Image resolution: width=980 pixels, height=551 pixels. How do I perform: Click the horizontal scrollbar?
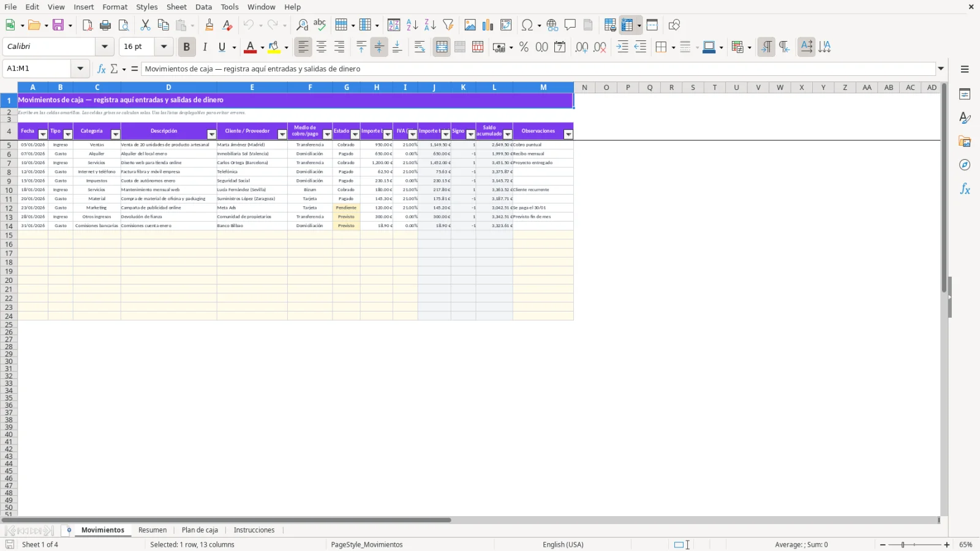point(227,520)
